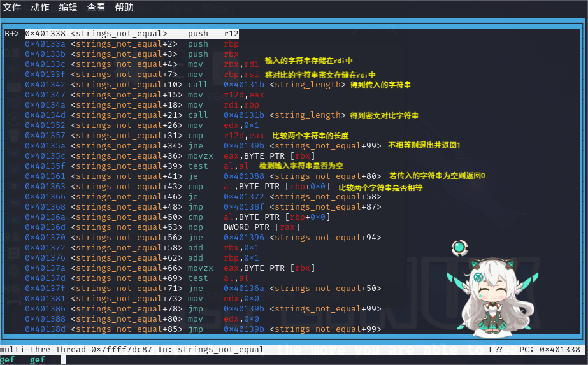Open the 文件 menu
This screenshot has width=588, height=365.
[12, 8]
